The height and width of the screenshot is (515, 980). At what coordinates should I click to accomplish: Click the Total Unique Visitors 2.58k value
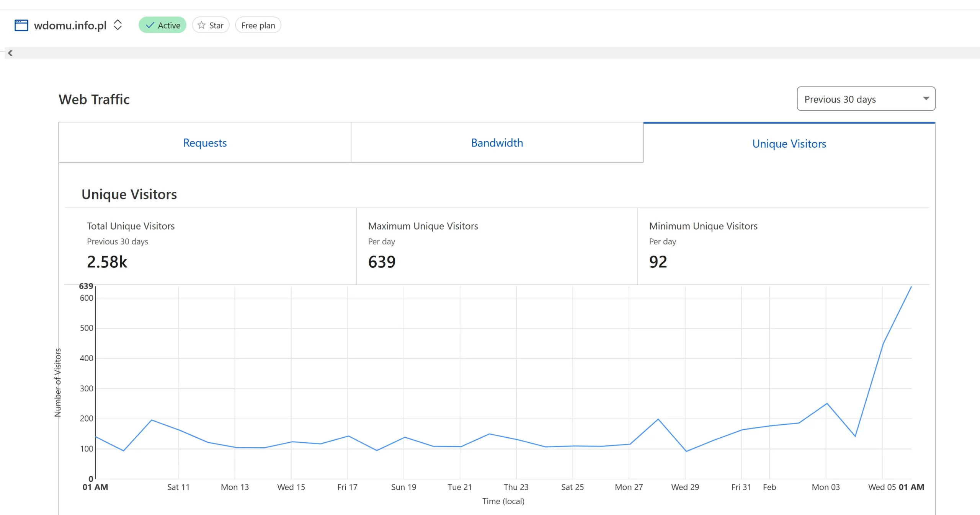tap(107, 262)
